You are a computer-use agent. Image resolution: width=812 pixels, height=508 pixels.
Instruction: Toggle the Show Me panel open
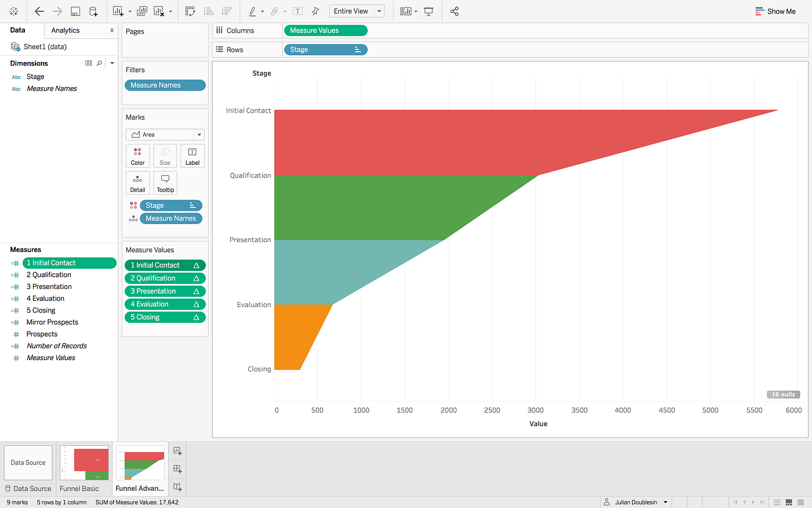click(775, 10)
